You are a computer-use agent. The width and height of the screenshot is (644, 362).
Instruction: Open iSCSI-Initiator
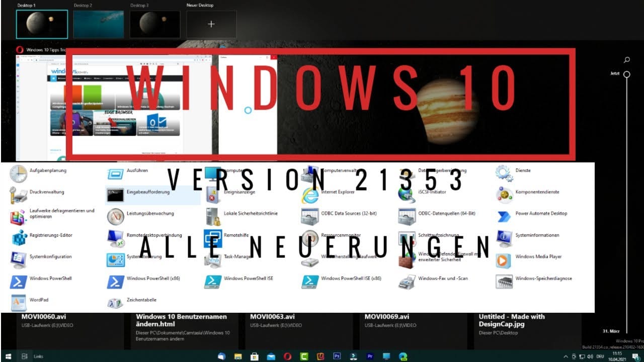click(x=423, y=194)
